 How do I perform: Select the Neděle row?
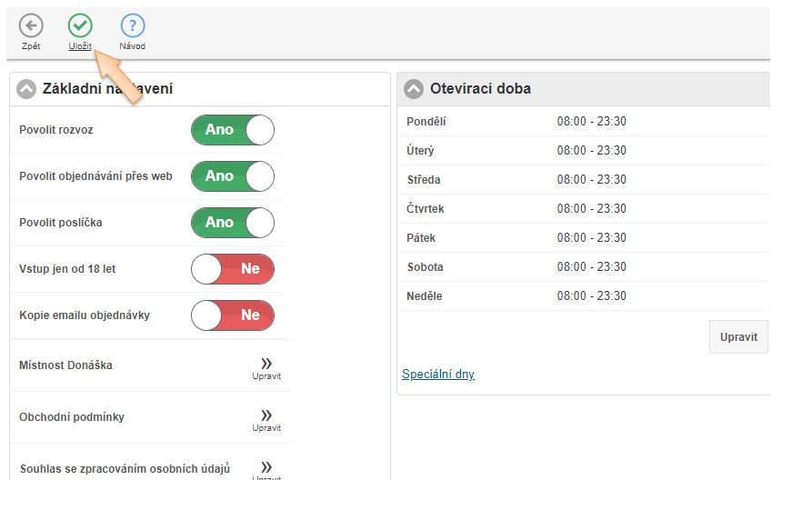click(x=582, y=296)
